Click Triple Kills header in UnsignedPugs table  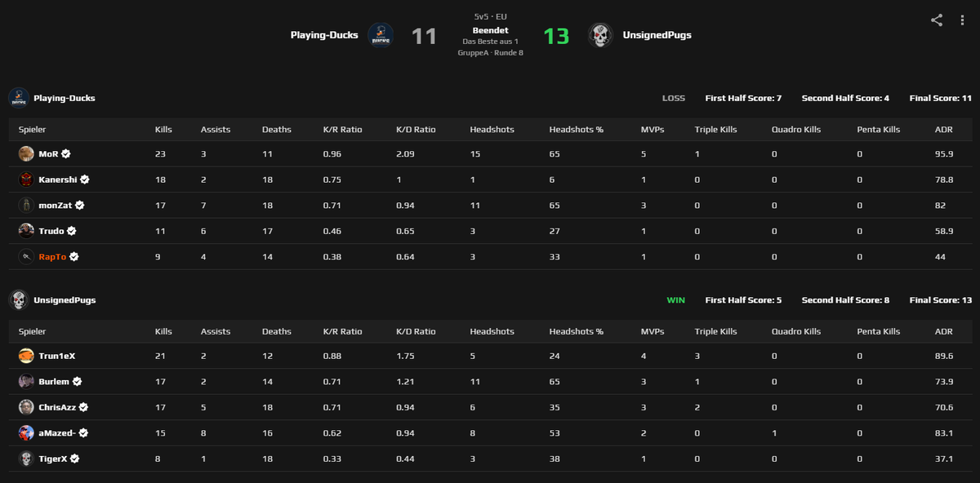pyautogui.click(x=715, y=331)
